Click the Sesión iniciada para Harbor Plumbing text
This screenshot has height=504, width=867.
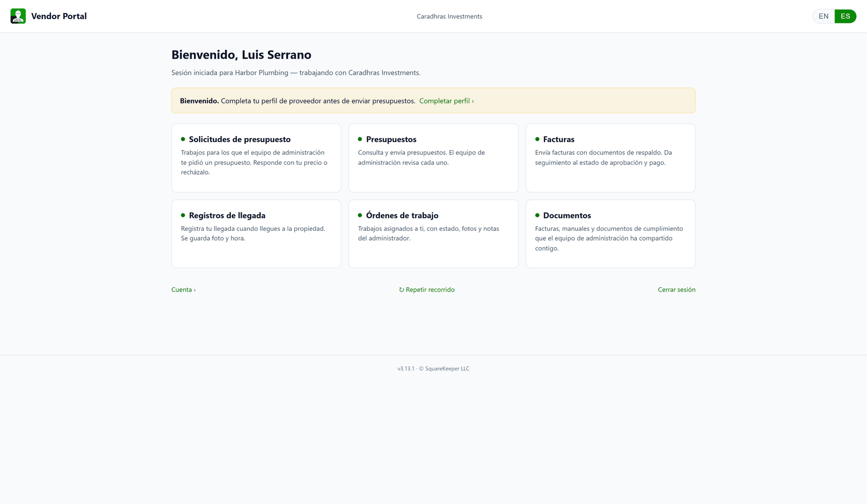(296, 73)
